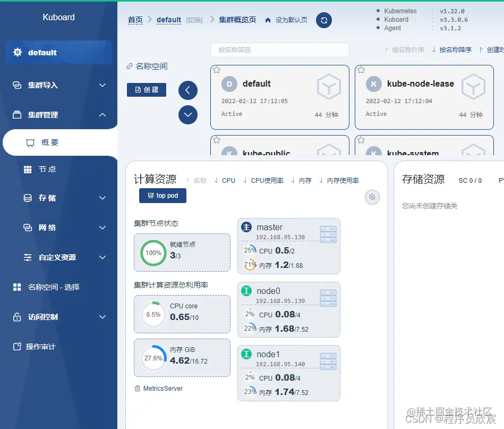Click the home icon beside 设为默认页
This screenshot has width=504, height=429.
(x=268, y=20)
